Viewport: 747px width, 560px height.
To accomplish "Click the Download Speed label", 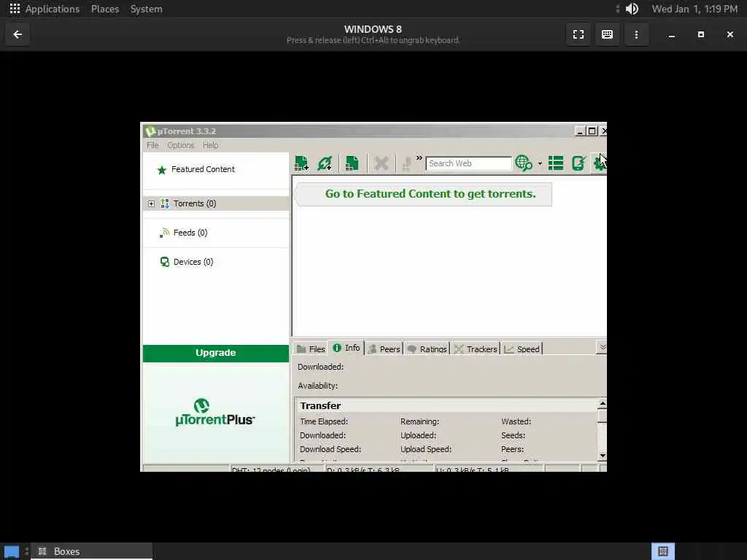I will point(330,449).
